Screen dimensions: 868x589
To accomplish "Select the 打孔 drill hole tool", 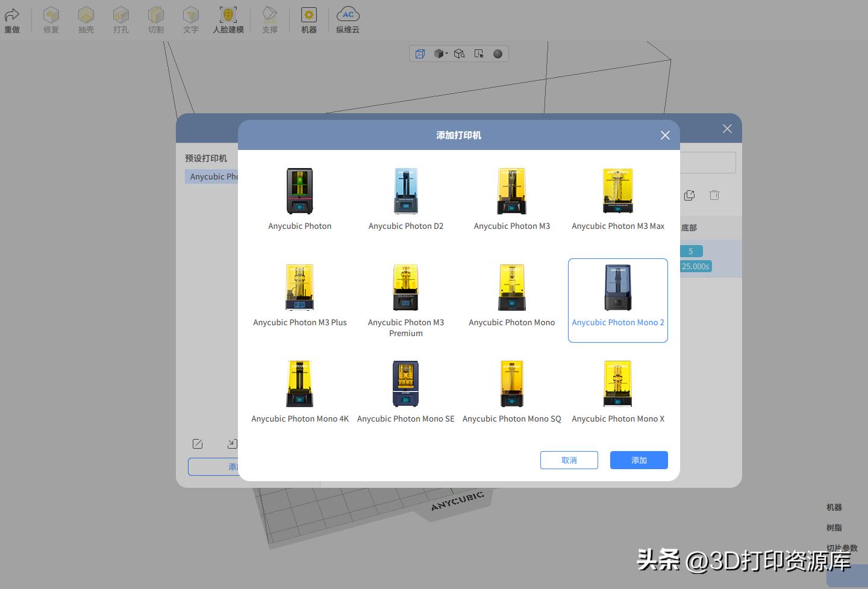I will [120, 19].
